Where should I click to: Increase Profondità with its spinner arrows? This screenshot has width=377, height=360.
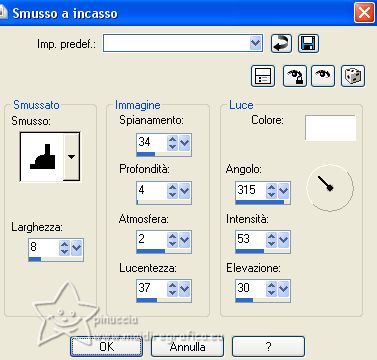click(172, 187)
